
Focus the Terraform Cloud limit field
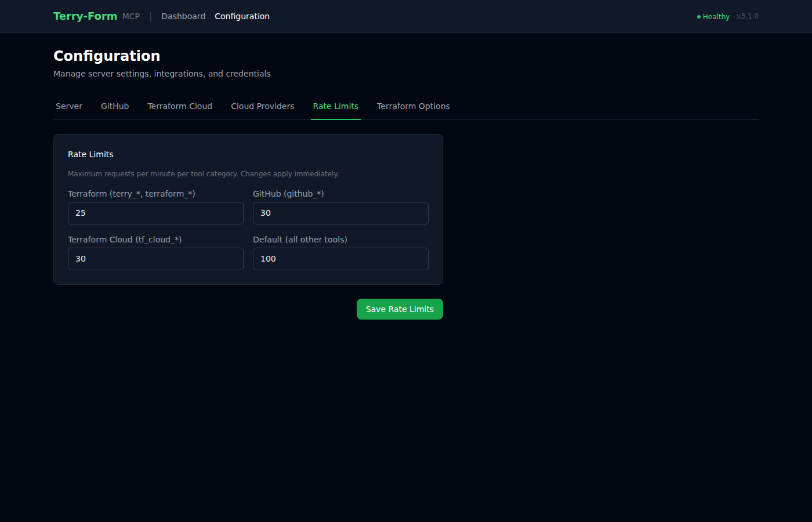tap(155, 259)
